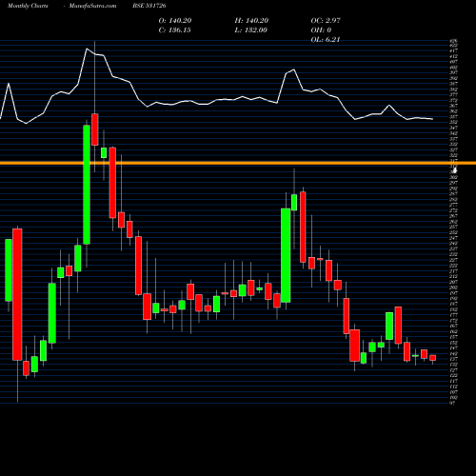Click the high value 'H: 140.20'
This screenshot has width=476, height=476.
tap(251, 21)
